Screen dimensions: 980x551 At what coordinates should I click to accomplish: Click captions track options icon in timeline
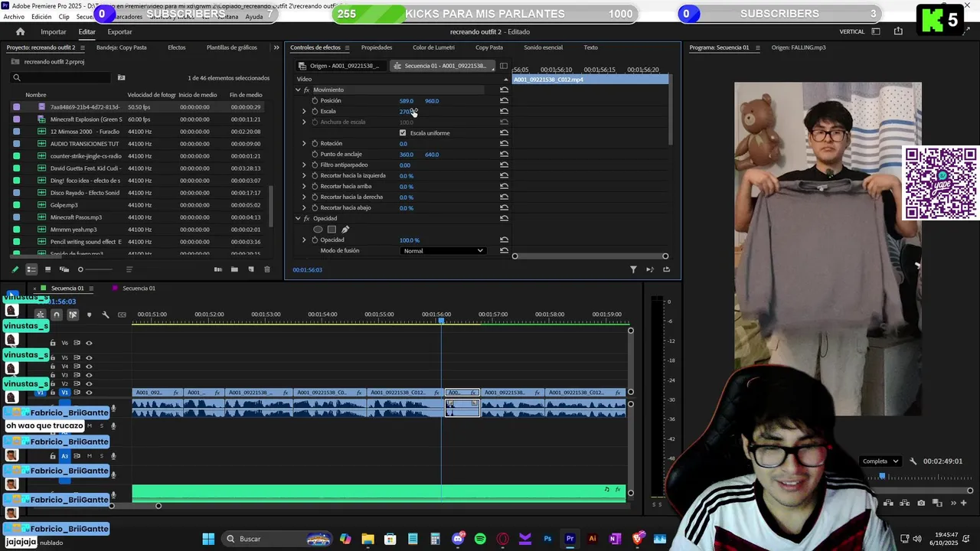point(122,315)
